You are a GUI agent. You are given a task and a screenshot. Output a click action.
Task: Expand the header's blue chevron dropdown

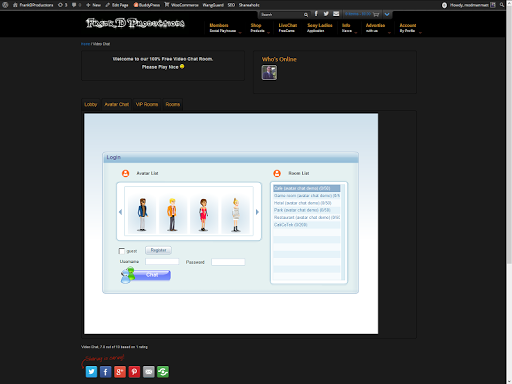click(x=387, y=14)
